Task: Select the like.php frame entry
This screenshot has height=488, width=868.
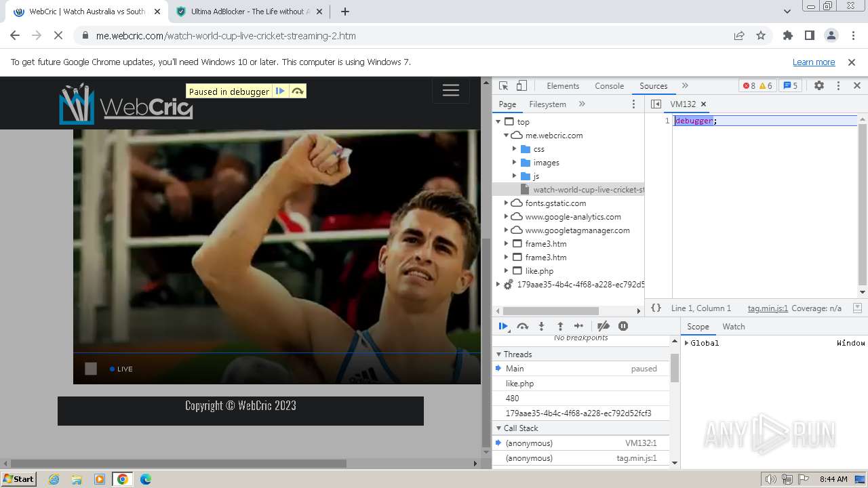Action: point(539,271)
